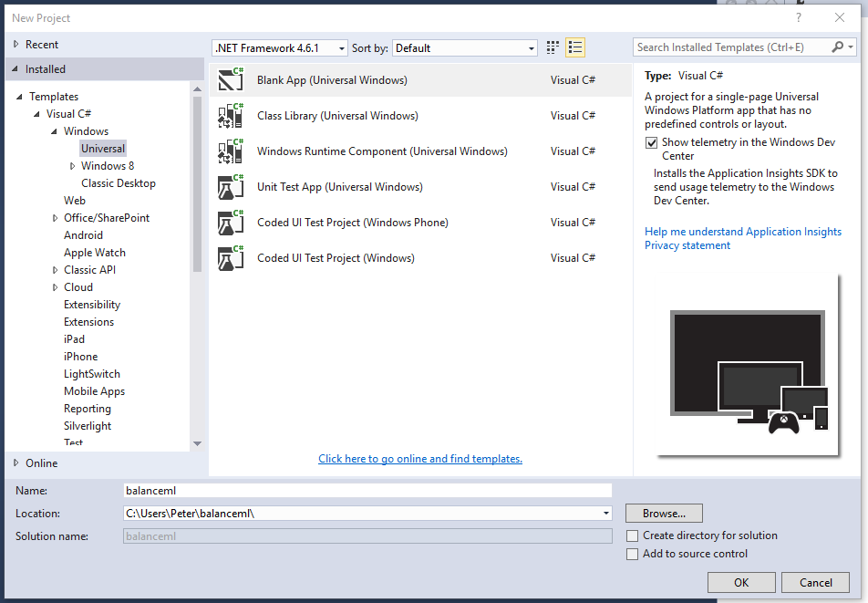Select the Universal tree item
Viewport: 868px width, 603px height.
[103, 149]
